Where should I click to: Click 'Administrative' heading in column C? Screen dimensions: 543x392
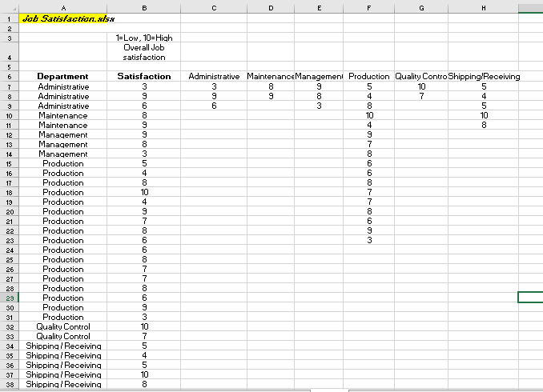click(214, 77)
